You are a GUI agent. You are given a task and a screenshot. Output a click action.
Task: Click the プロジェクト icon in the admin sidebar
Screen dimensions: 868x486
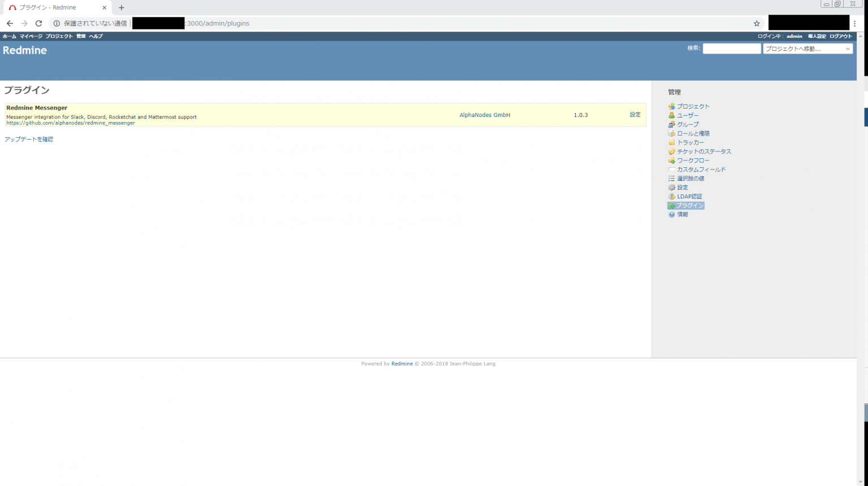(671, 106)
